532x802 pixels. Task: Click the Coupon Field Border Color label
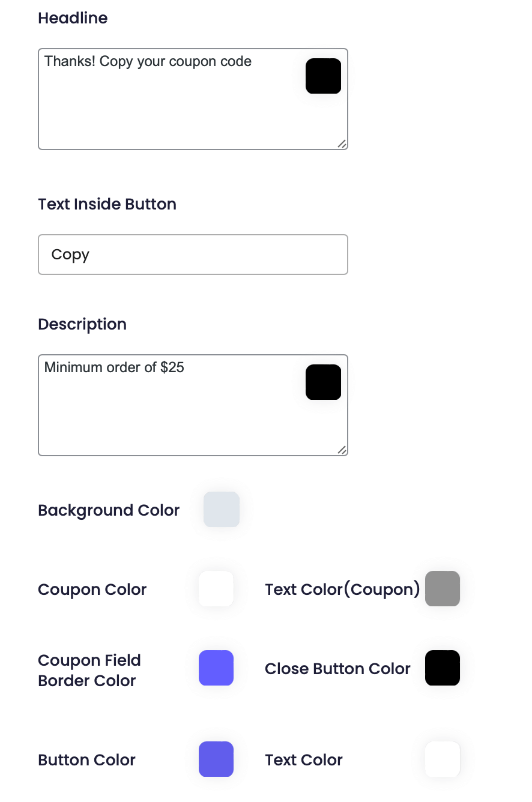[89, 671]
